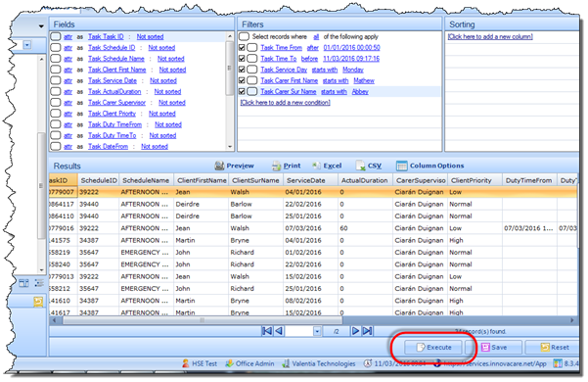Change the 'all' match option in Filters

pyautogui.click(x=316, y=36)
